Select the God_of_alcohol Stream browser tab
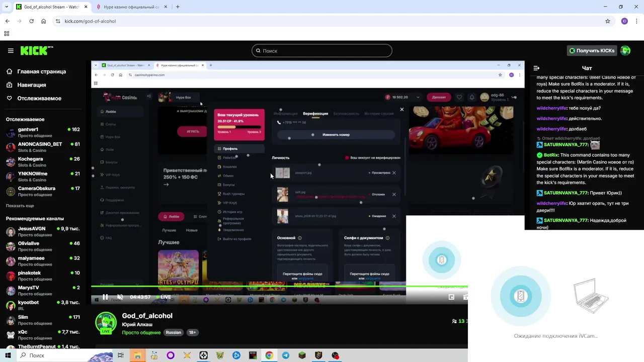This screenshot has height=362, width=644. click(50, 7)
